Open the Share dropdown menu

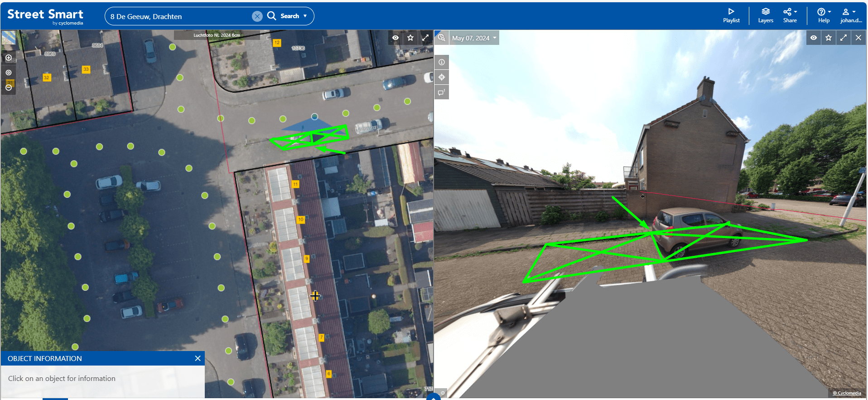pos(790,15)
